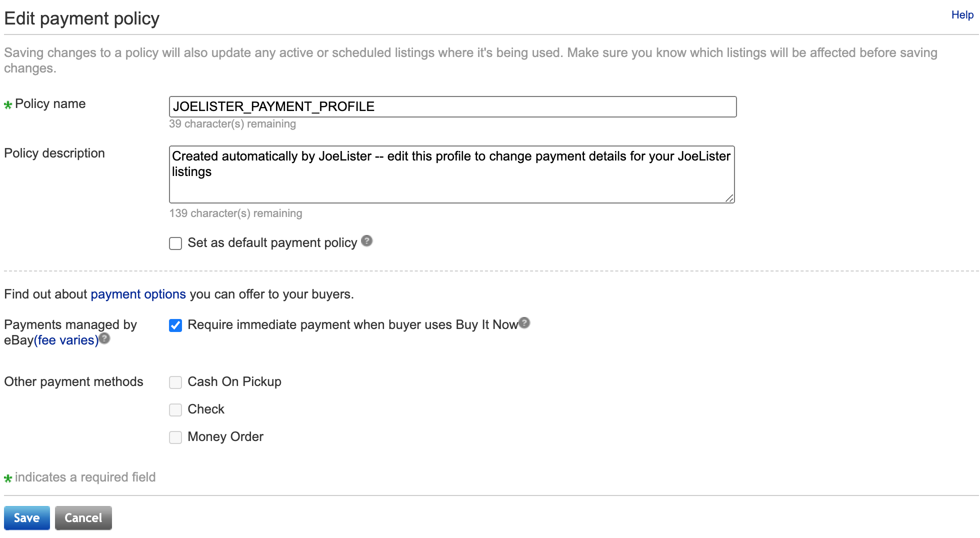
Task: Click Require immediate payment label text
Action: coord(353,324)
